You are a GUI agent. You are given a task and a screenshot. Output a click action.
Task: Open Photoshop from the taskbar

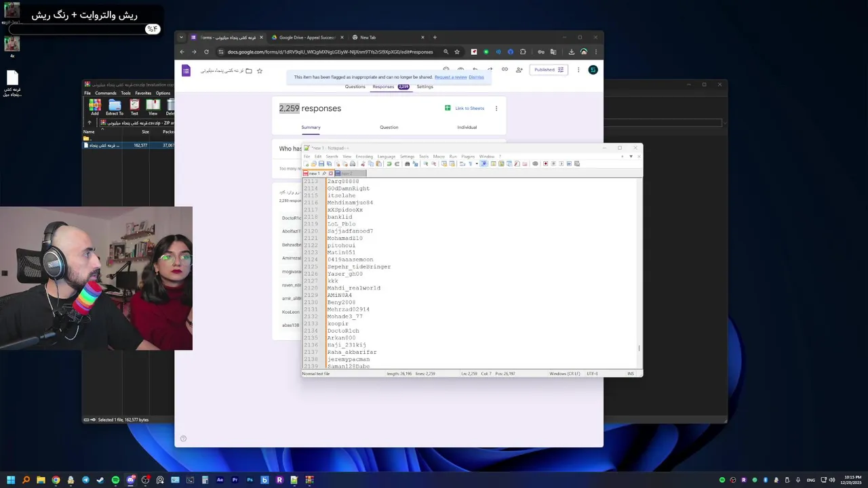point(250,480)
